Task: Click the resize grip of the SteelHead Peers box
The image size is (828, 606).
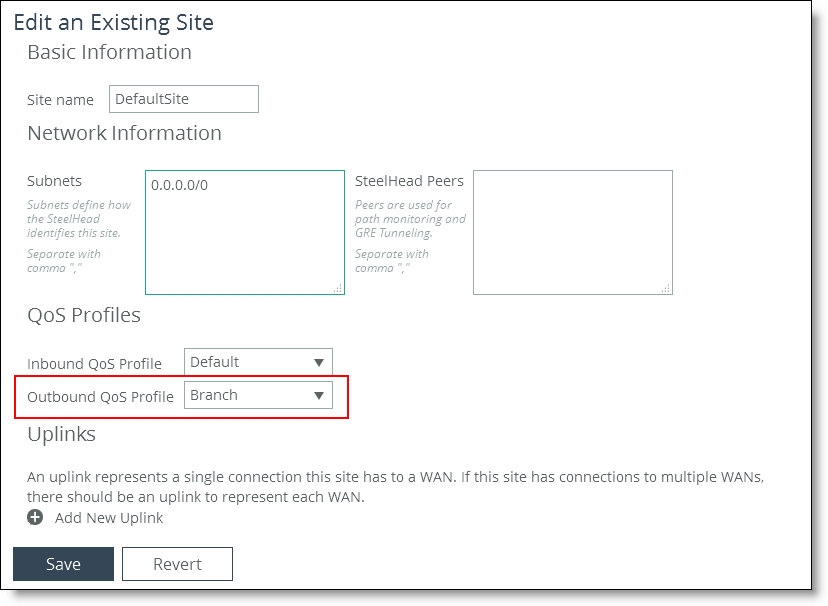Action: click(x=666, y=288)
